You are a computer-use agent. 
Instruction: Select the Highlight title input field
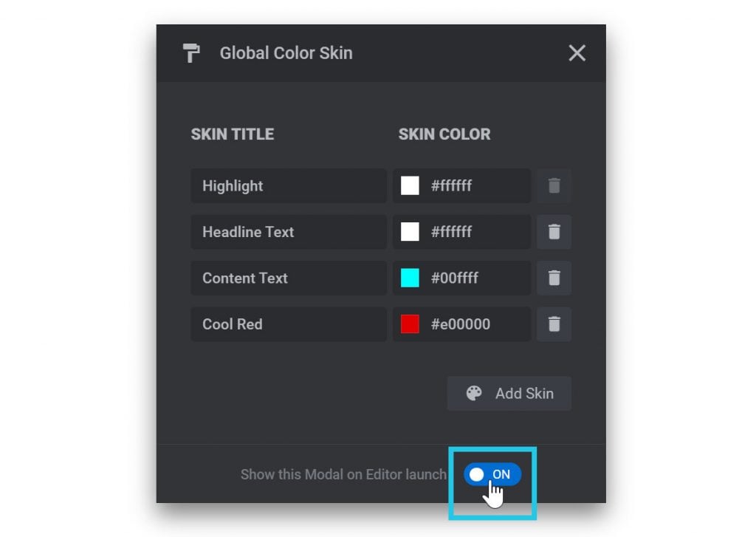click(x=288, y=185)
